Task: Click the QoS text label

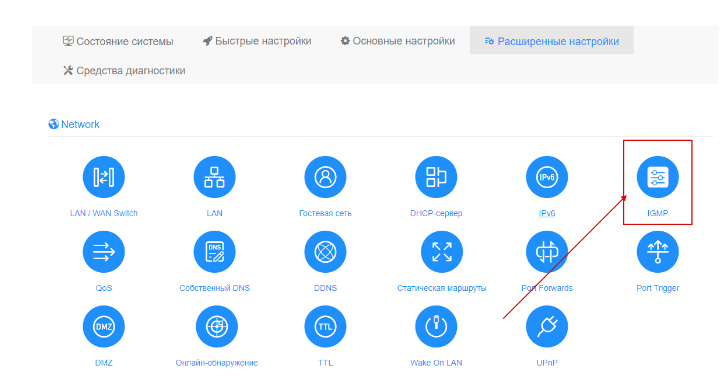Action: coord(104,288)
